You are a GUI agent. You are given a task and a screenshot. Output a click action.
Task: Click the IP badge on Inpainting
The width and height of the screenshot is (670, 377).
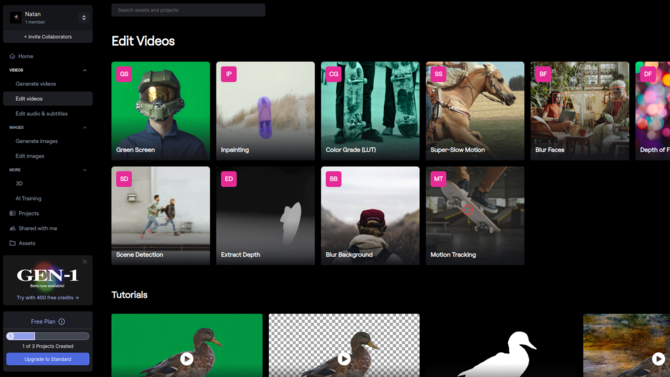(x=229, y=74)
